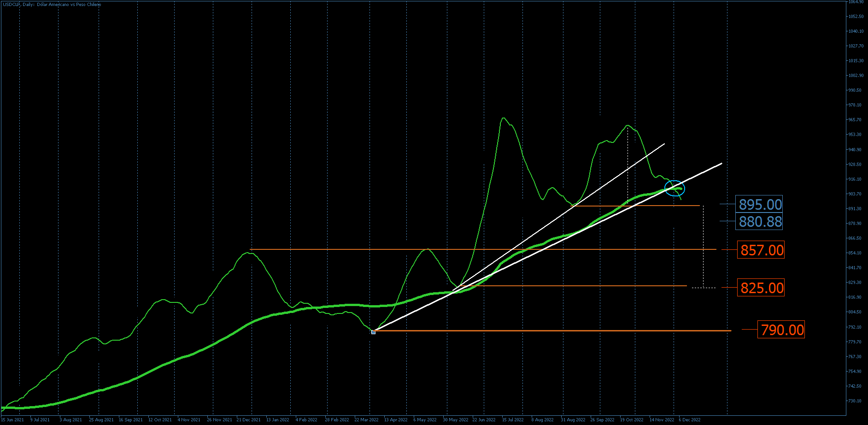The width and height of the screenshot is (868, 425).
Task: Click the 15 Jul 2022 date label
Action: [x=513, y=420]
